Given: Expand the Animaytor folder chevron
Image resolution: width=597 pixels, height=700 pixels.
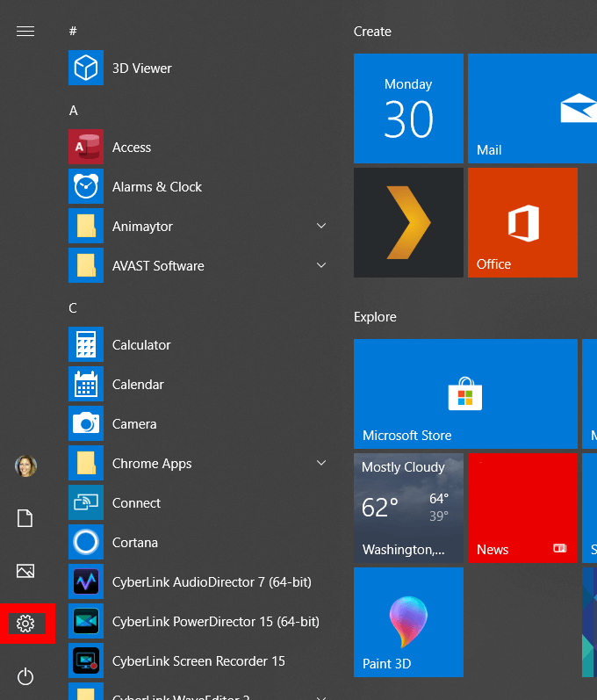Looking at the screenshot, I should pos(321,227).
